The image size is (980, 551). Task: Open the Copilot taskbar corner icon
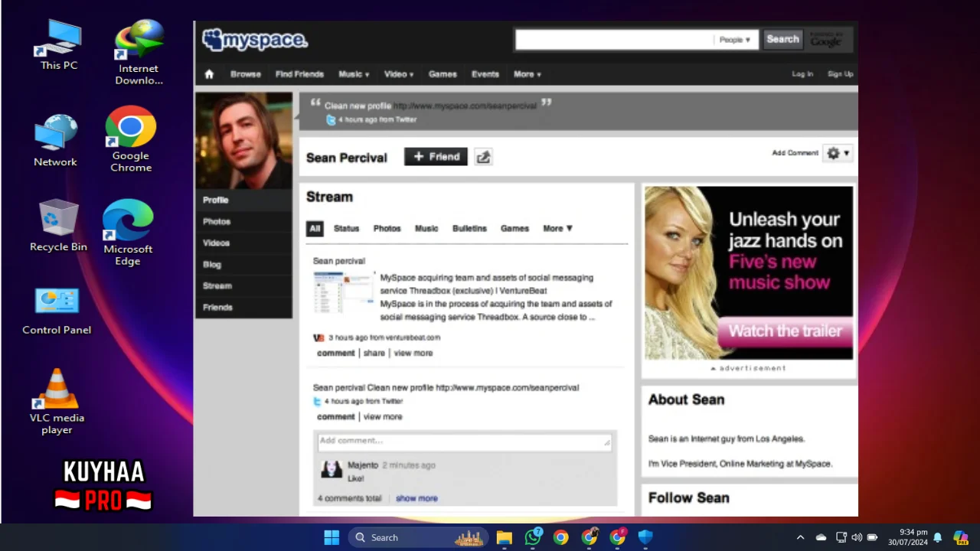961,537
